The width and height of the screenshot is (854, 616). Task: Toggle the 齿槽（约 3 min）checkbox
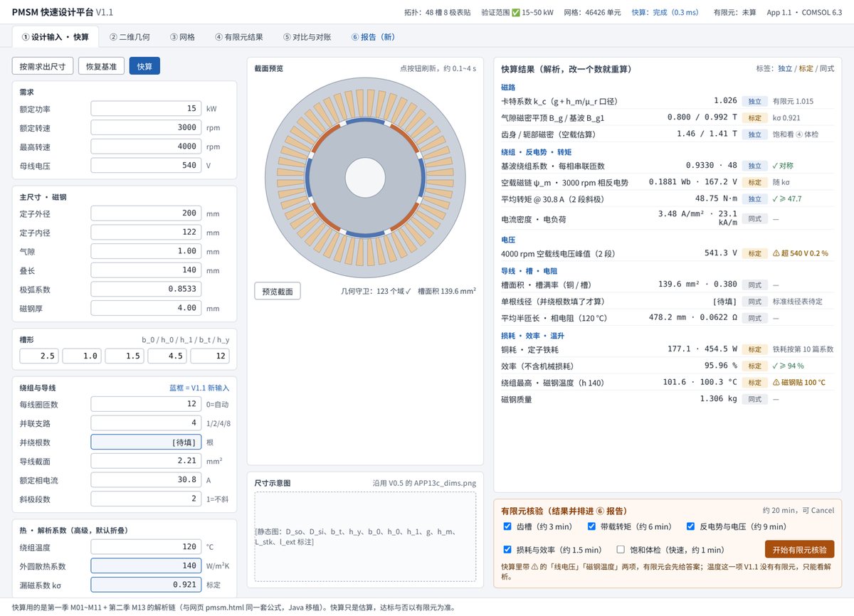click(x=507, y=526)
